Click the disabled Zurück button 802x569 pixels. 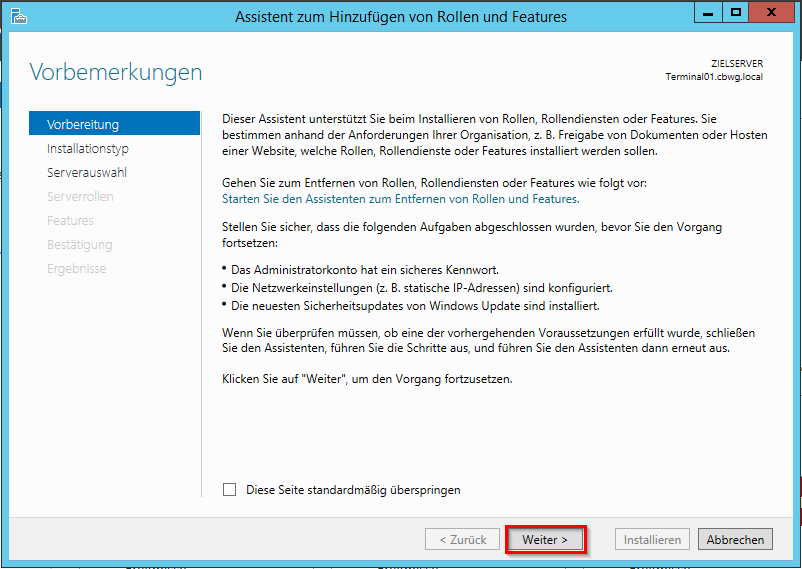coord(462,539)
